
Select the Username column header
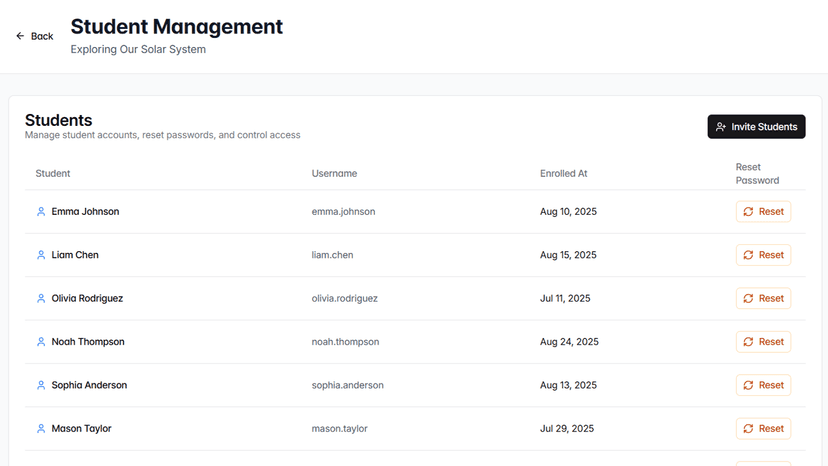tap(334, 173)
